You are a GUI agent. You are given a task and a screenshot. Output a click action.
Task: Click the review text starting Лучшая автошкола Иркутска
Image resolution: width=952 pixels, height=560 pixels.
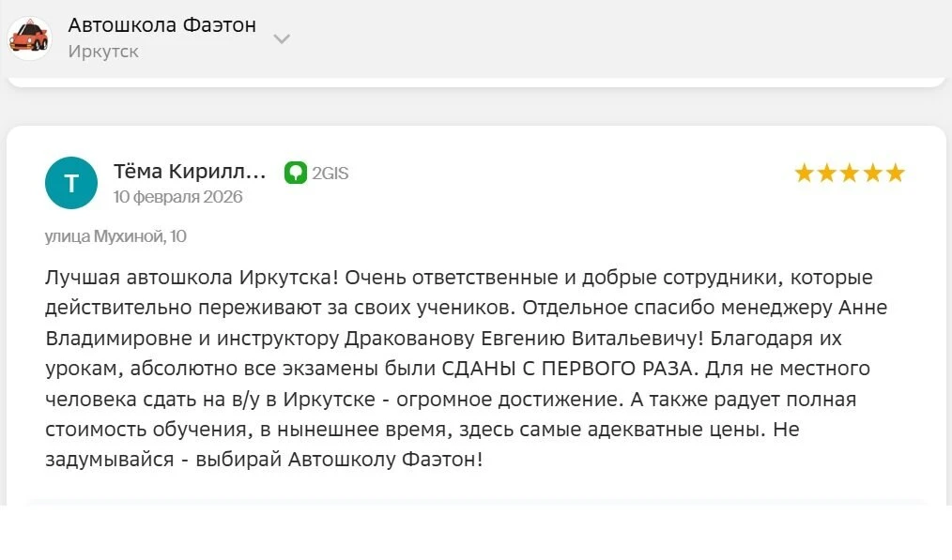click(x=467, y=369)
